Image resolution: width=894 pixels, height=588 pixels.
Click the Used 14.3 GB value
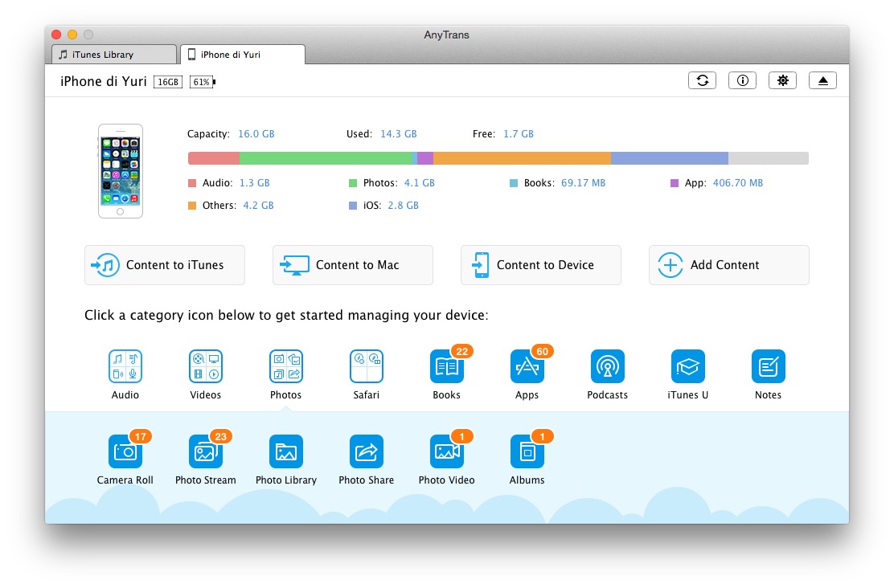click(399, 134)
